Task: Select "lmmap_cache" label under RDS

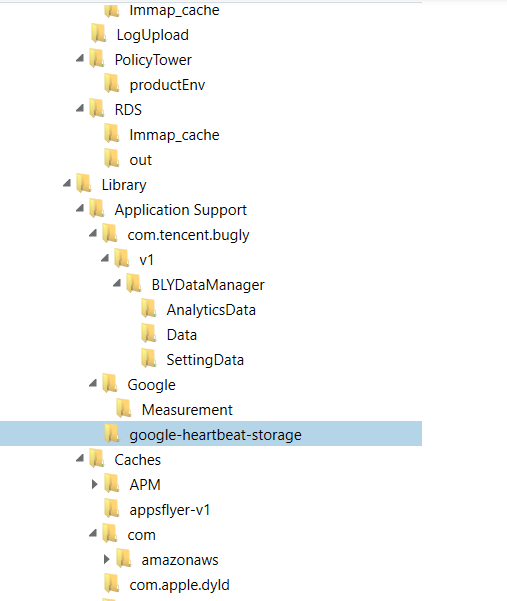Action: 174,135
